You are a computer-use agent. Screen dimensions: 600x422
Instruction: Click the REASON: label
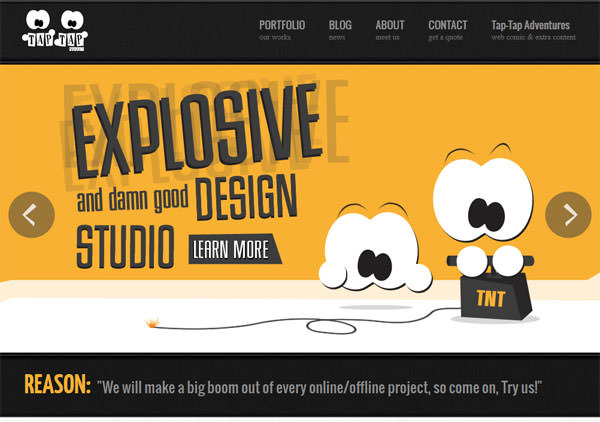[57, 384]
